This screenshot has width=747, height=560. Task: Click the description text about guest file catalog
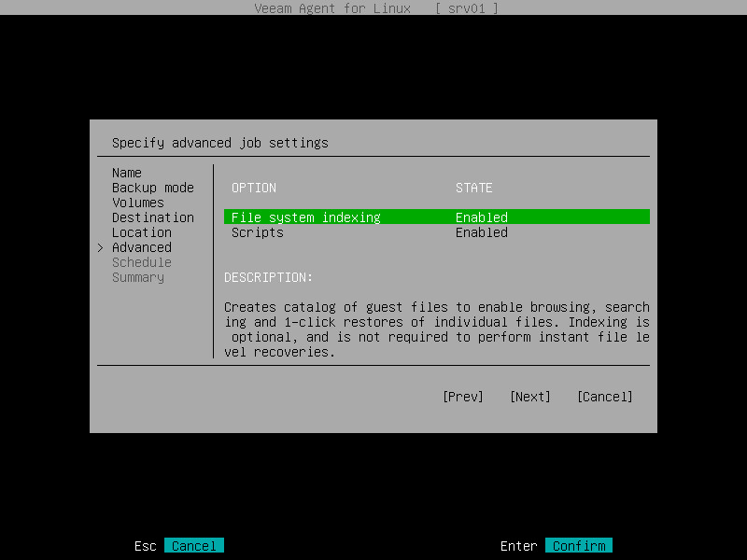(x=437, y=329)
